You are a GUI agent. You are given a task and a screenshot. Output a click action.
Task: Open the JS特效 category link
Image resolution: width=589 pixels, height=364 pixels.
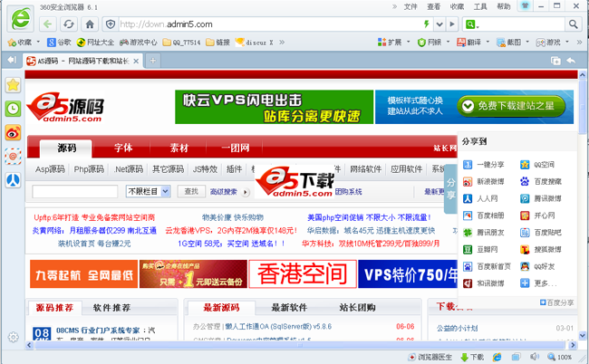(205, 169)
